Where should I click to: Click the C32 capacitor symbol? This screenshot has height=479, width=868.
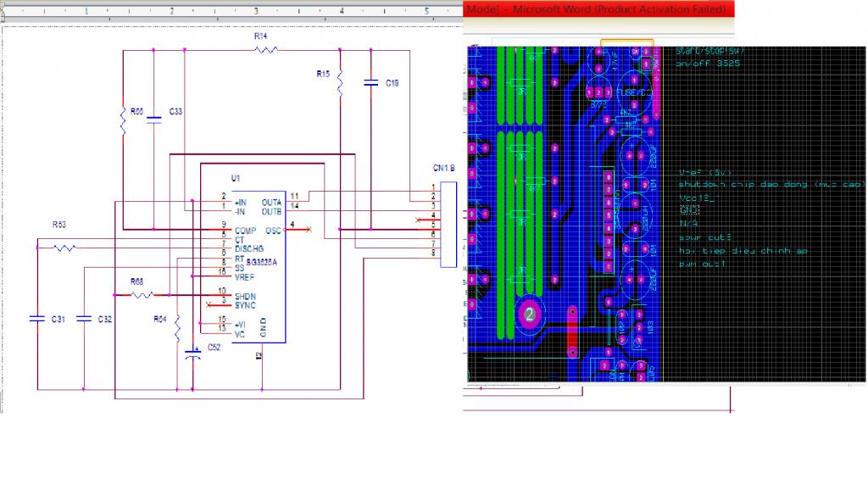(x=84, y=319)
